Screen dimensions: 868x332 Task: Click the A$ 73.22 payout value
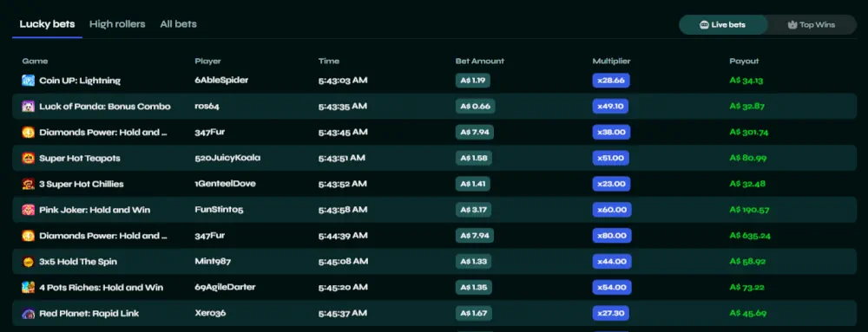746,288
